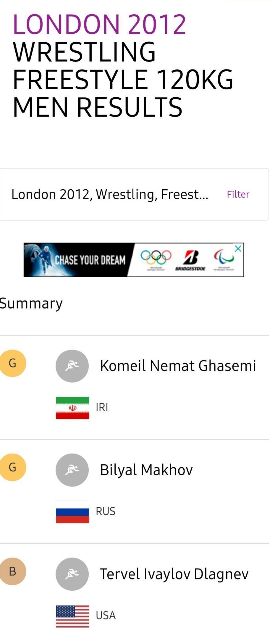Click the London 2012 Wrestling selection field
The image size is (275, 644).
pos(110,194)
